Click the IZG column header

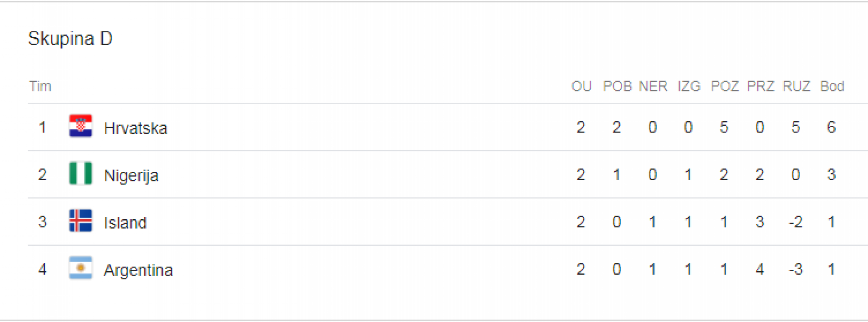[x=689, y=86]
